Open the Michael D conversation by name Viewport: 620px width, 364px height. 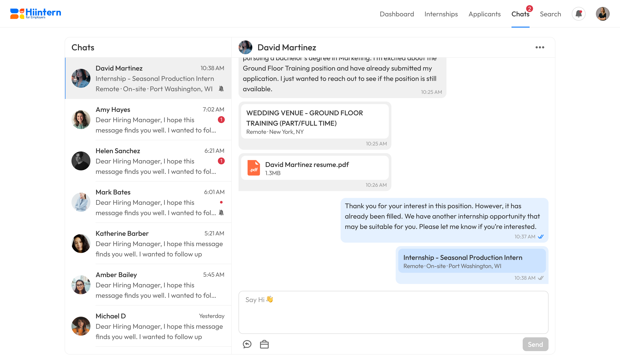(111, 316)
